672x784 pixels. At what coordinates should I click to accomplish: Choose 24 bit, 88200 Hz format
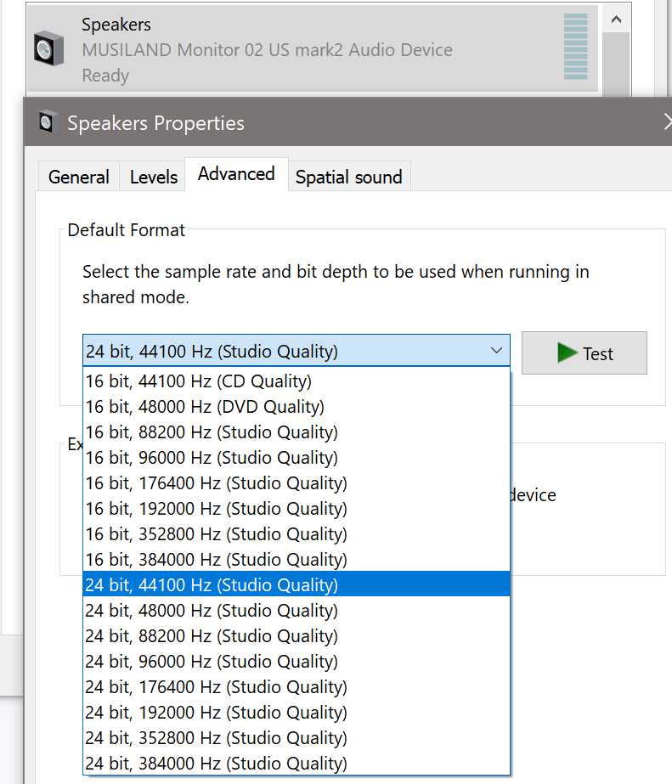[x=212, y=636]
